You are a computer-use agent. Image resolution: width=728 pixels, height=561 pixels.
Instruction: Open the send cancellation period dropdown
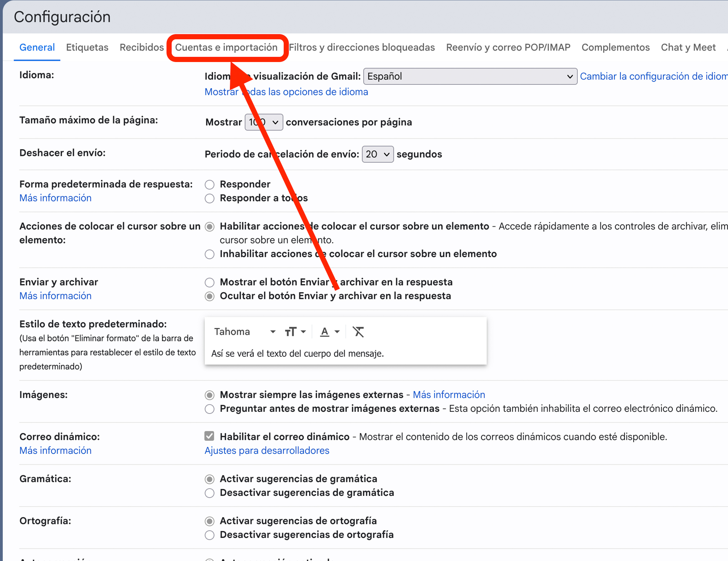(378, 154)
